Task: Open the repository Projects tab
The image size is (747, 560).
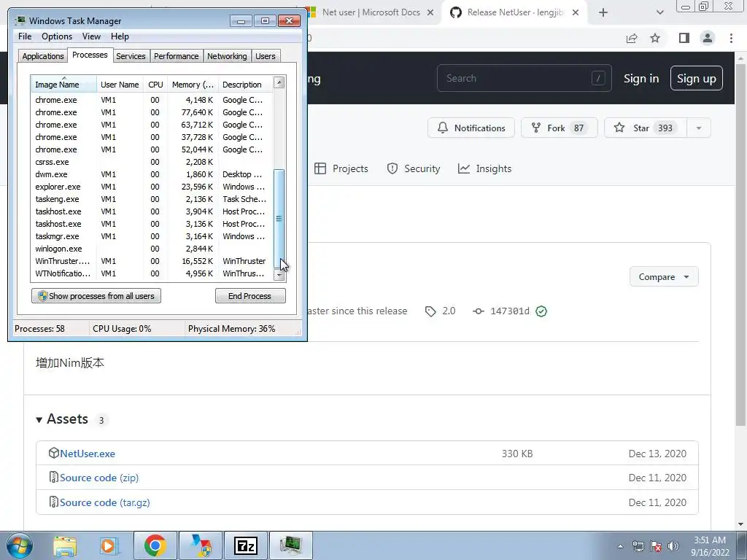Action: click(341, 168)
